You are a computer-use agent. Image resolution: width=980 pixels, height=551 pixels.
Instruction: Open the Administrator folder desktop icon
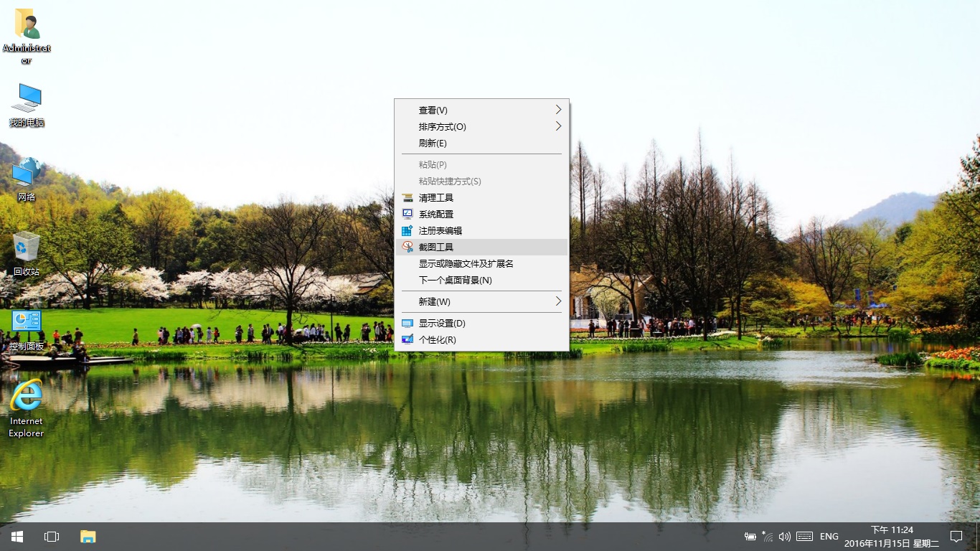pyautogui.click(x=27, y=36)
